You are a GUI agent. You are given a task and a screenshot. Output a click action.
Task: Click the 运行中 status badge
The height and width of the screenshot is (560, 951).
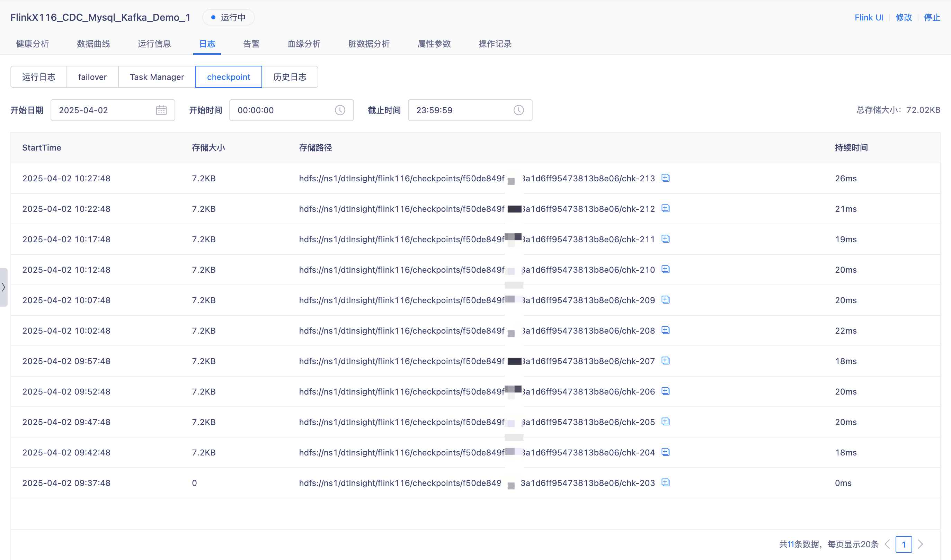pyautogui.click(x=229, y=17)
